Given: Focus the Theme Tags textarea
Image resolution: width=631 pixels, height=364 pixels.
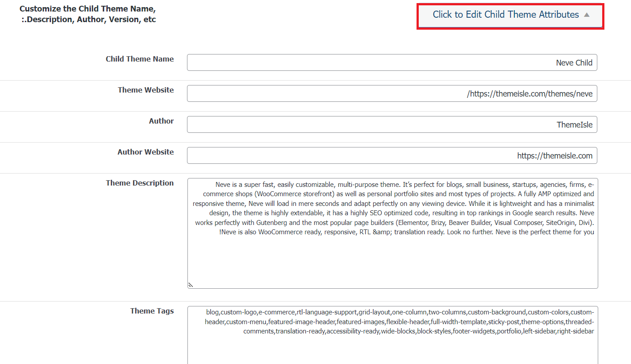Looking at the screenshot, I should tap(393, 335).
